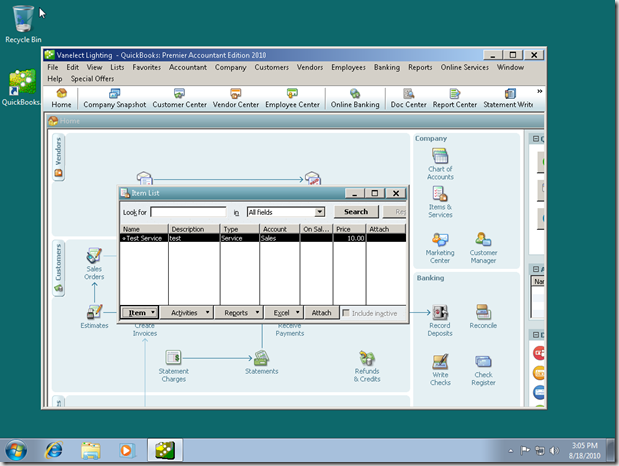The width and height of the screenshot is (619, 466).
Task: Open the Lists menu
Action: [x=117, y=67]
